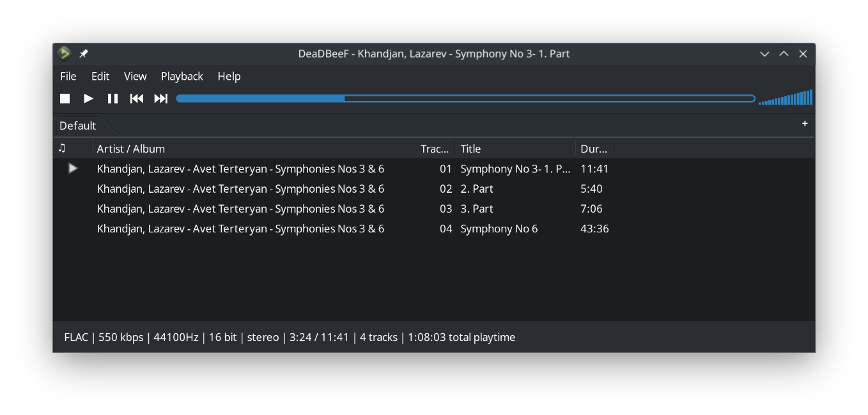
Task: Select the Symphony No 6 track row
Action: (x=499, y=229)
